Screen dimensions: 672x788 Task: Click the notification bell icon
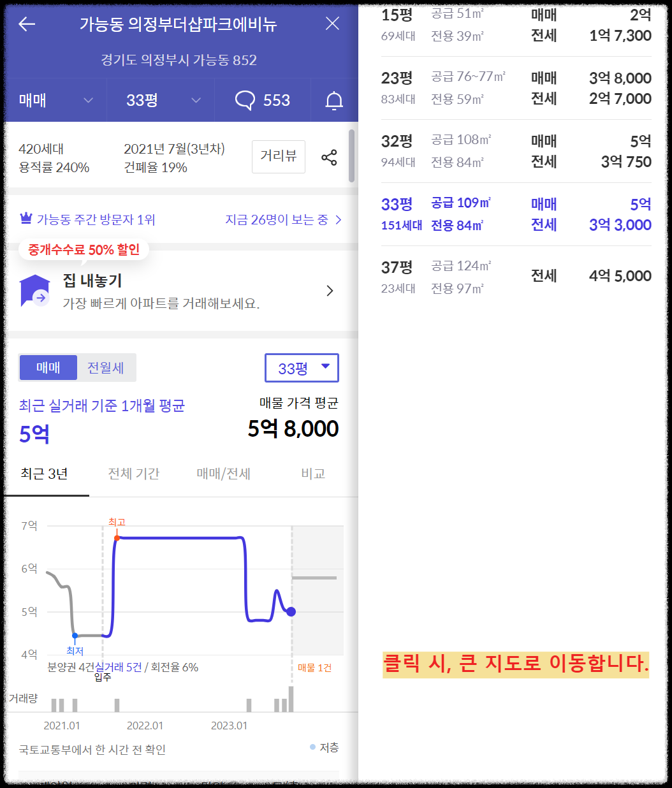[x=334, y=100]
